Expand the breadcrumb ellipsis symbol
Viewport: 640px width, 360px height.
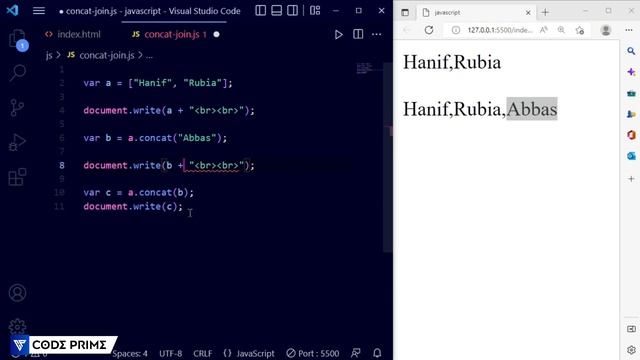tap(149, 56)
